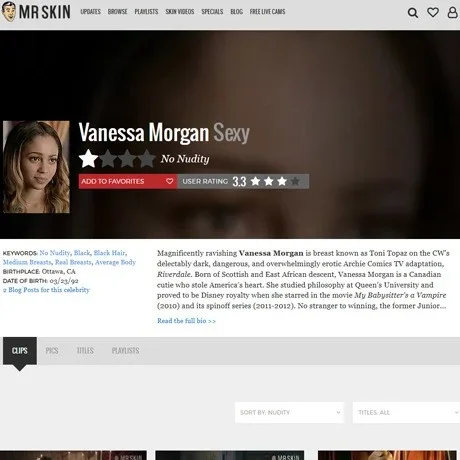This screenshot has height=460, width=460.
Task: Open the search magnifier icon
Action: click(x=413, y=13)
